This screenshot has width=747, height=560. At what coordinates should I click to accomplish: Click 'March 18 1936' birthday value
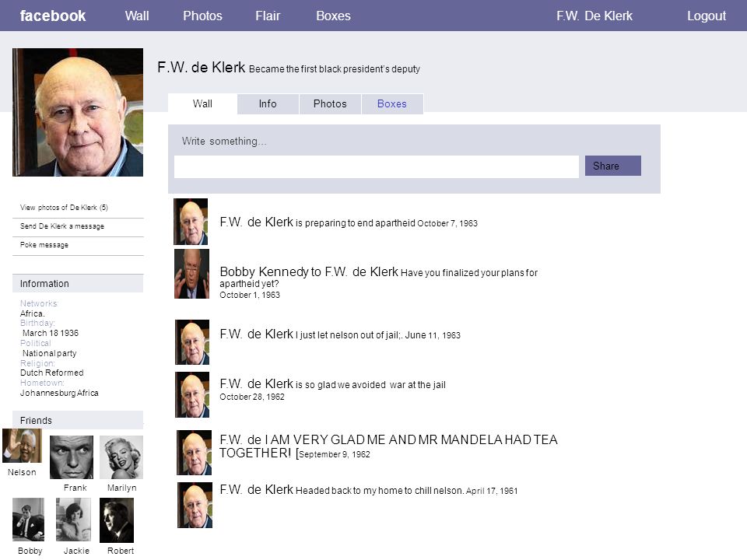(x=51, y=334)
